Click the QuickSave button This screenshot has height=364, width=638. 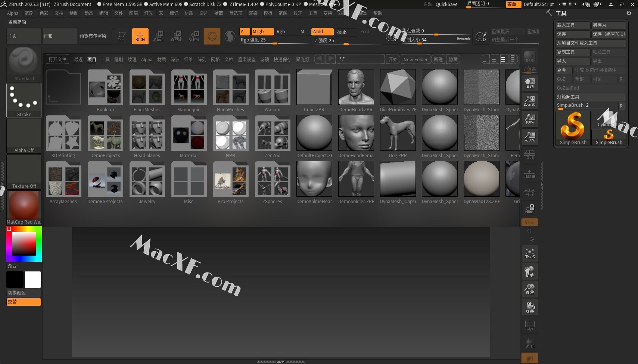(446, 4)
